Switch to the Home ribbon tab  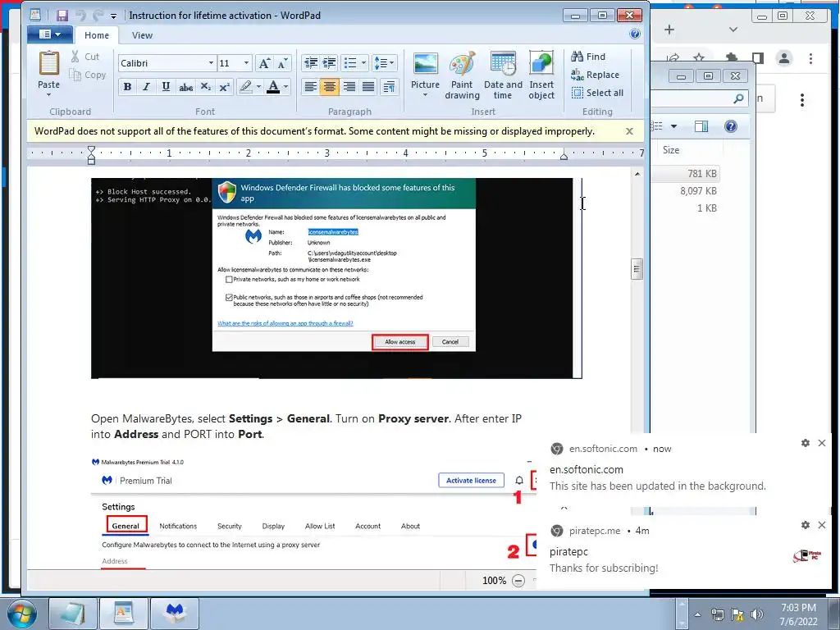click(x=97, y=35)
